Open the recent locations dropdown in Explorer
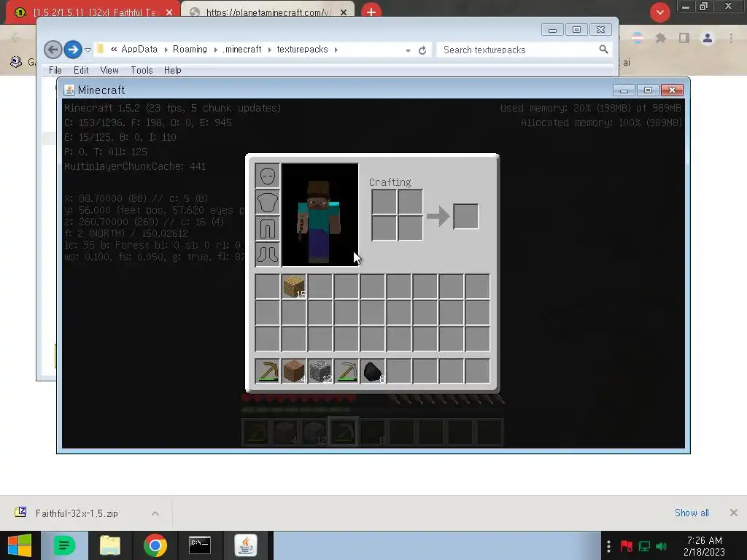This screenshot has height=560, width=747. pyautogui.click(x=88, y=50)
